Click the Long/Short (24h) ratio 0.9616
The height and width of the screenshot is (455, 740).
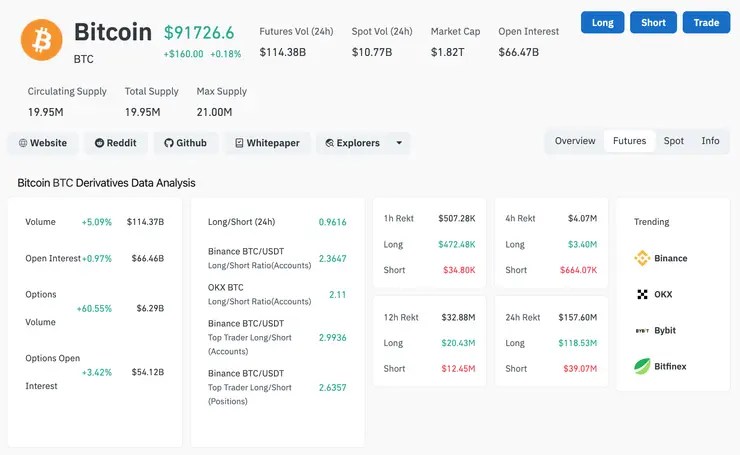(x=332, y=222)
